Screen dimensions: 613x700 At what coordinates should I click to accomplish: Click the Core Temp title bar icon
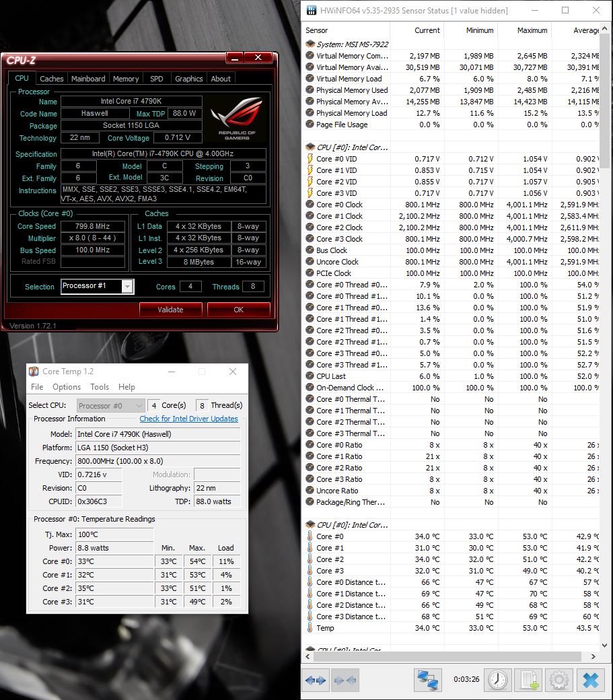coord(34,371)
